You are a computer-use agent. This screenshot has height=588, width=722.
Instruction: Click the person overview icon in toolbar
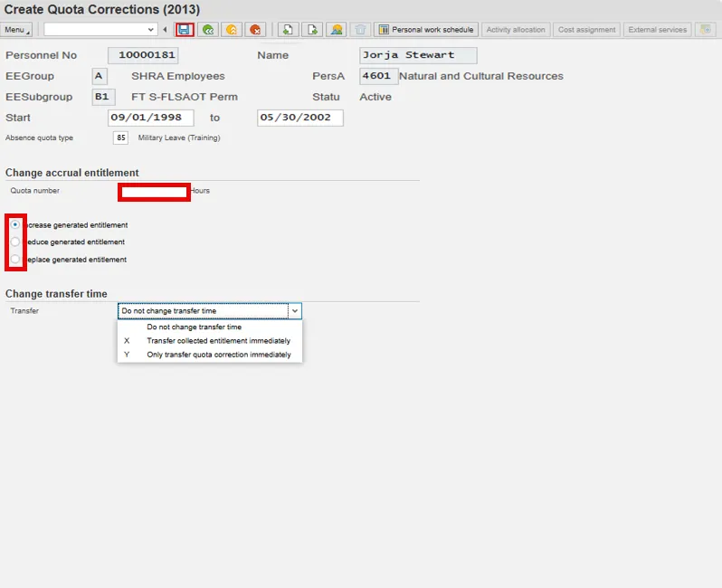tap(337, 30)
